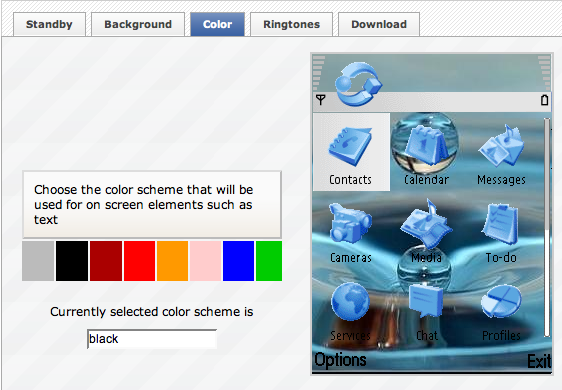
Task: Launch the Media icon in phone preview
Action: coord(426,224)
